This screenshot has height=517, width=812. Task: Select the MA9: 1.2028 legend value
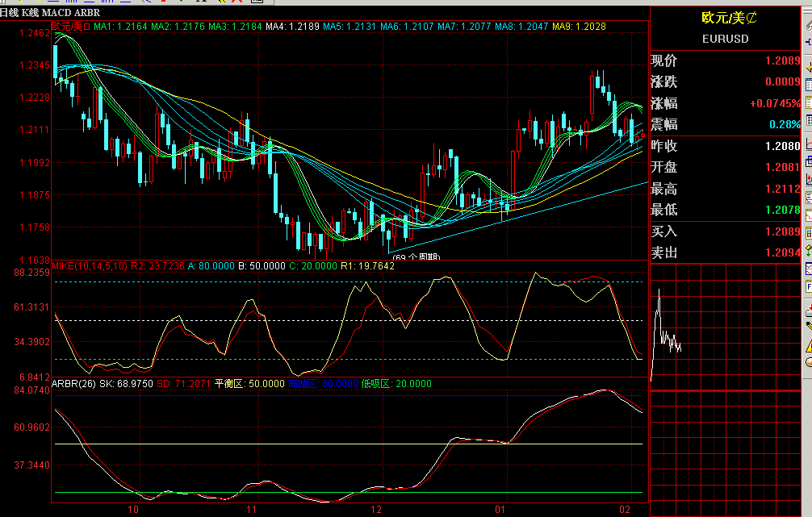point(579,27)
